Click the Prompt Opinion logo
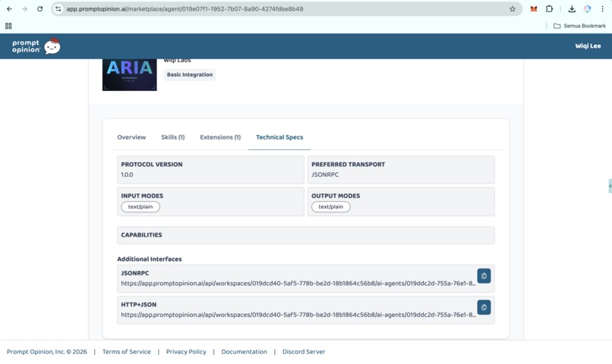 [36, 46]
